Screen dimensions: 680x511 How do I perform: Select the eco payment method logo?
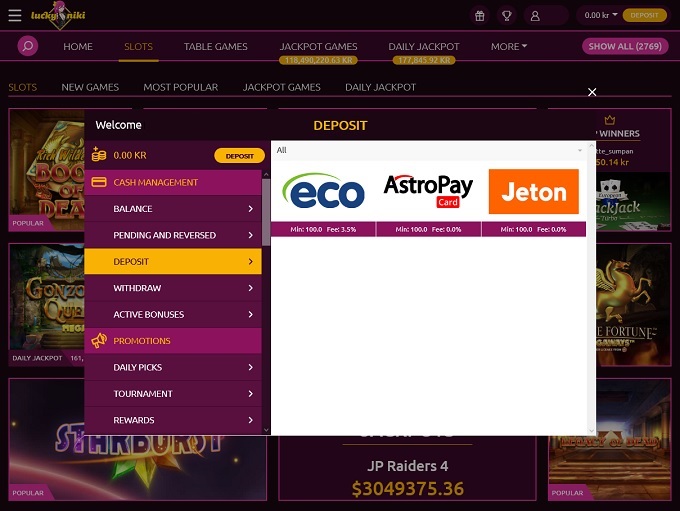pyautogui.click(x=324, y=191)
